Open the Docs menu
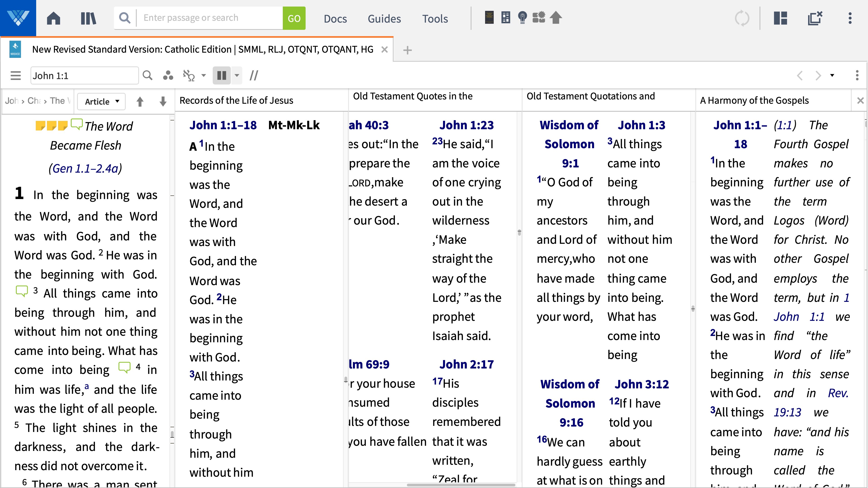The image size is (868, 488). pyautogui.click(x=335, y=19)
